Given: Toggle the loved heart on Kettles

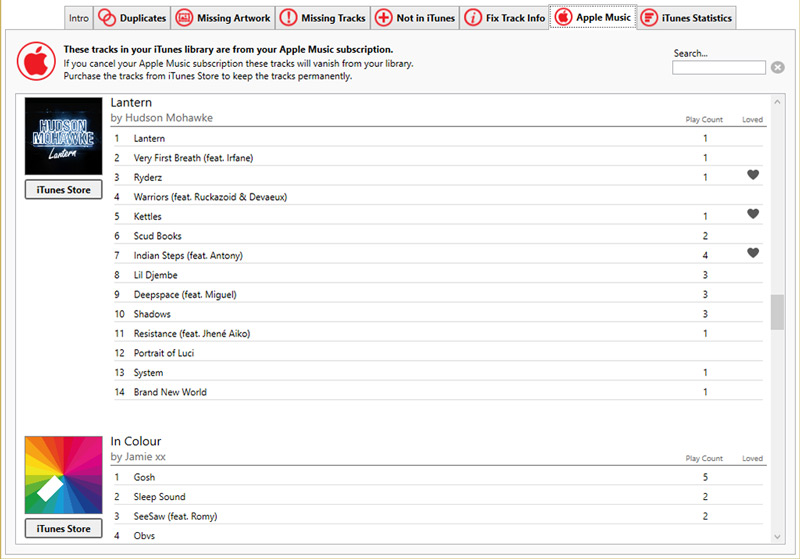Looking at the screenshot, I should tap(753, 214).
